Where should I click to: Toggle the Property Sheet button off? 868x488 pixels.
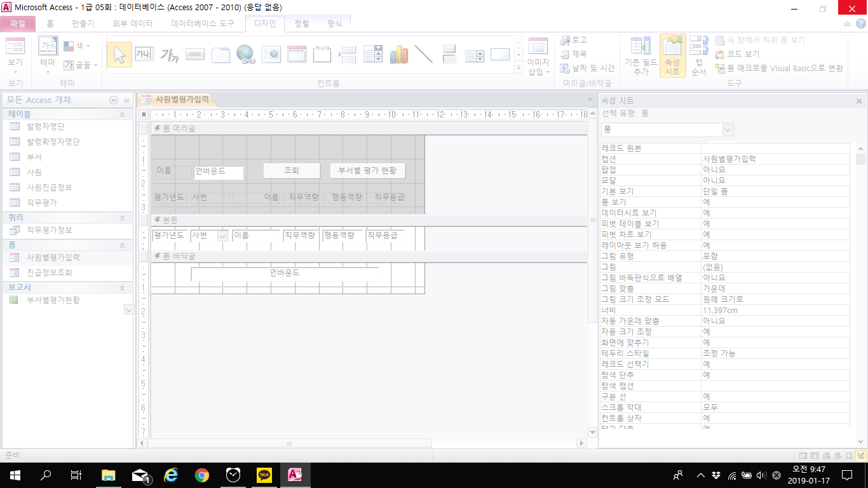click(672, 56)
